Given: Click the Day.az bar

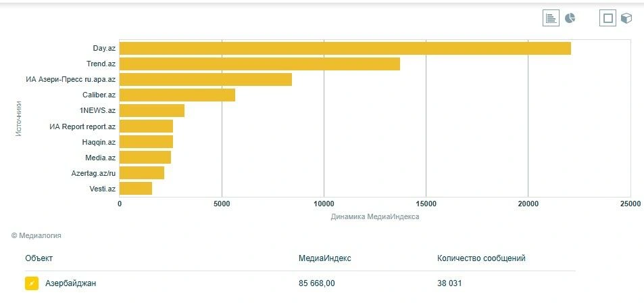Looking at the screenshot, I should tap(345, 48).
